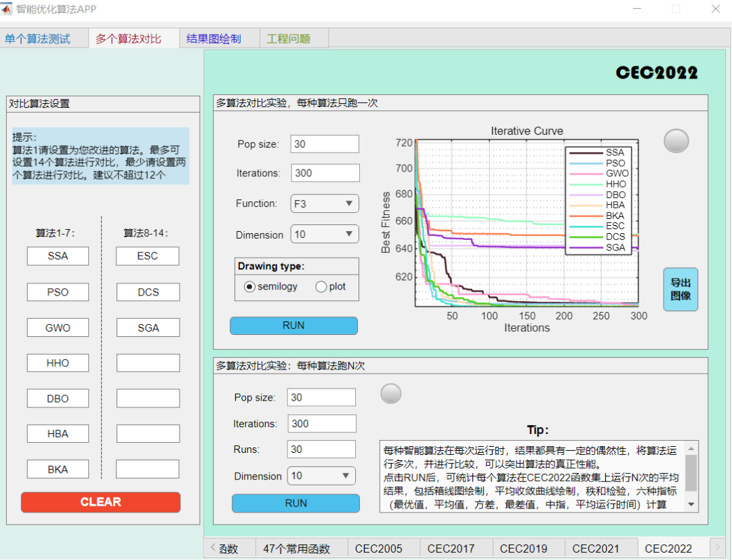Select the plot drawing type
The image size is (732, 560).
[x=321, y=287]
